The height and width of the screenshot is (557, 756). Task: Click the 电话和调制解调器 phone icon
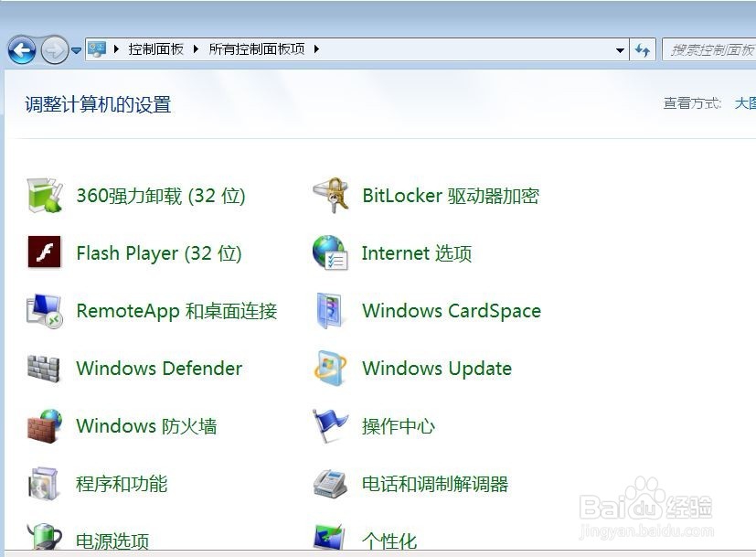330,483
